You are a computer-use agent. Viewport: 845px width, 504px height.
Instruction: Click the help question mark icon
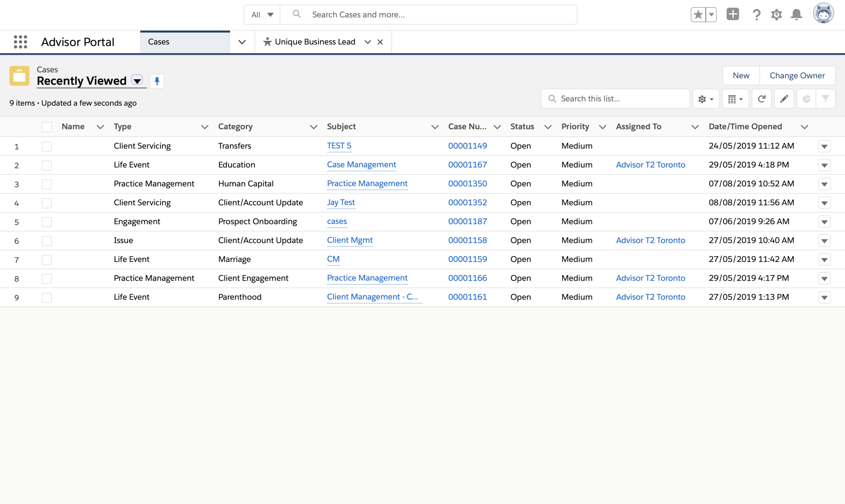pyautogui.click(x=756, y=15)
